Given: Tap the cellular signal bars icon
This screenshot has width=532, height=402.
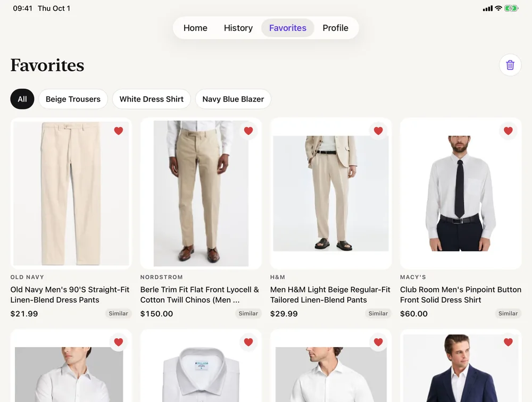Looking at the screenshot, I should coord(487,9).
